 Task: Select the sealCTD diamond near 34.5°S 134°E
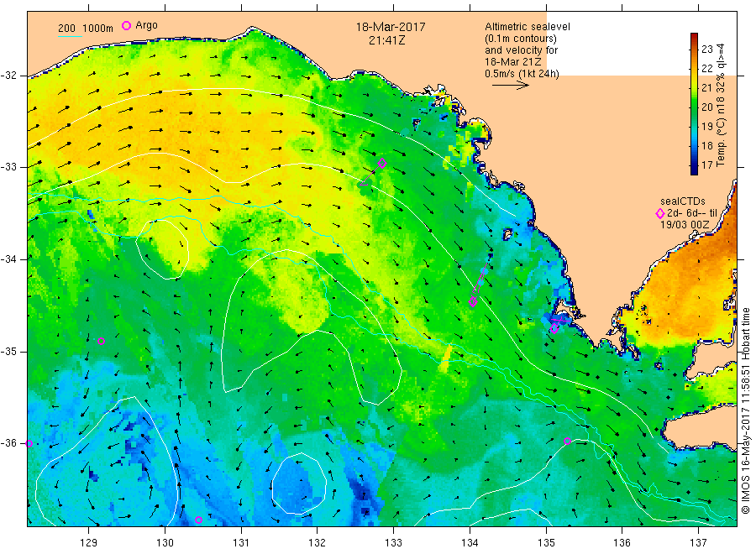coord(473,302)
